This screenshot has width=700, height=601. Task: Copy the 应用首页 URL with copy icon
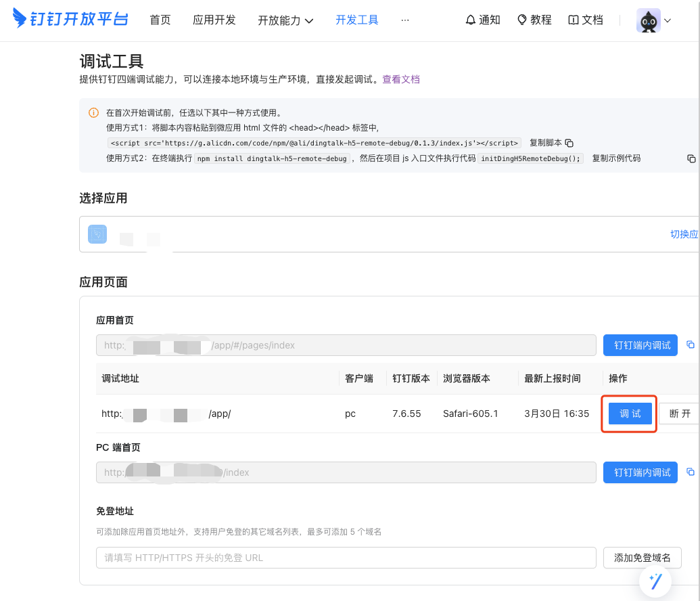[690, 345]
